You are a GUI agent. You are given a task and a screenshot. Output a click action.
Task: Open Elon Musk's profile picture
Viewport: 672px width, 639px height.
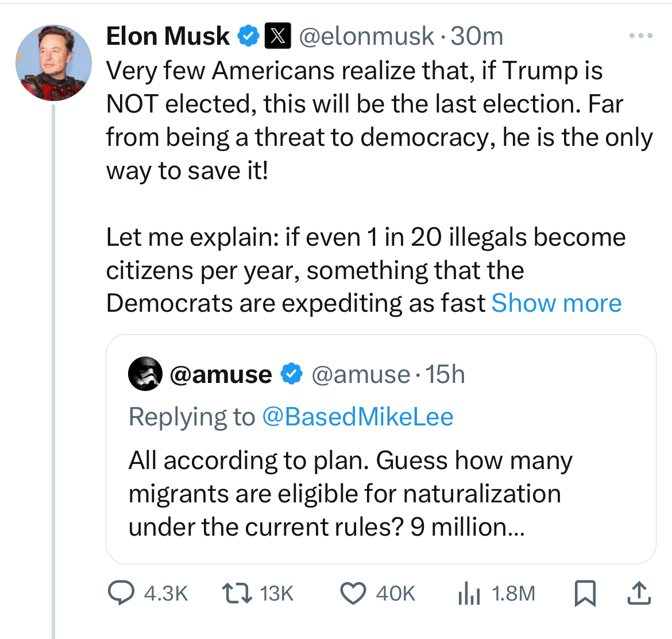click(x=53, y=63)
